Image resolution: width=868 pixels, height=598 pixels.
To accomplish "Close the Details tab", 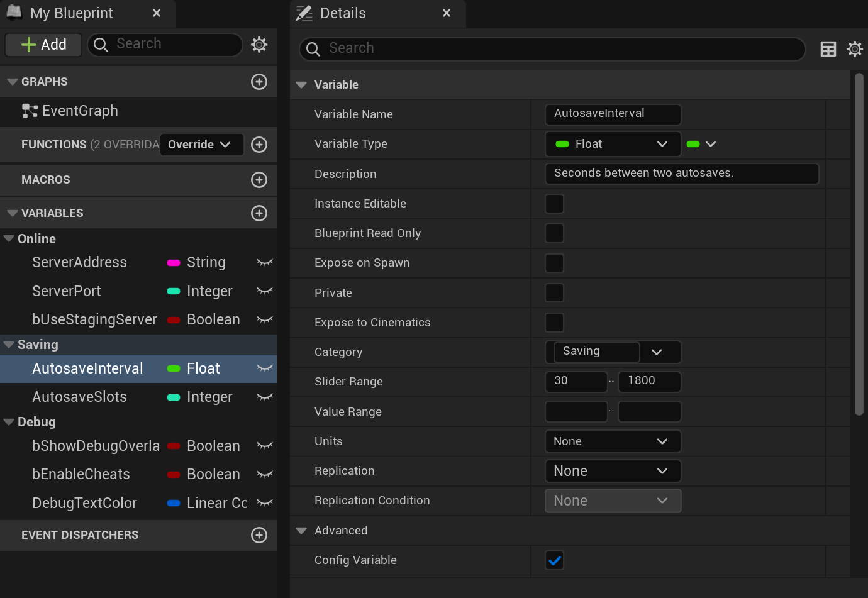I will (447, 13).
